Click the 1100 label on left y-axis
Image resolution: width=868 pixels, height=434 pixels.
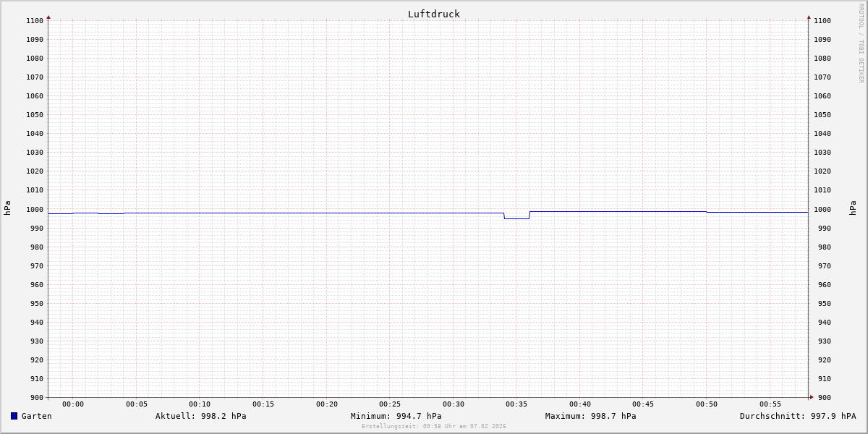(x=35, y=21)
